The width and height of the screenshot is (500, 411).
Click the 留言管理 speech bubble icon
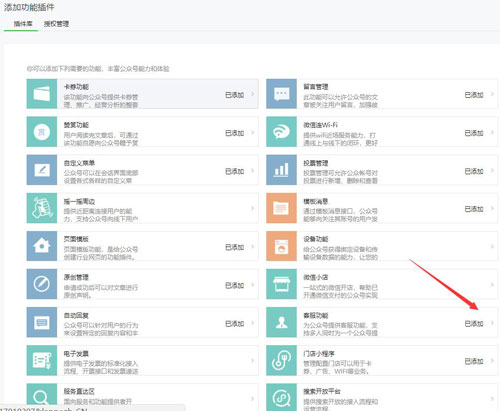point(281,94)
